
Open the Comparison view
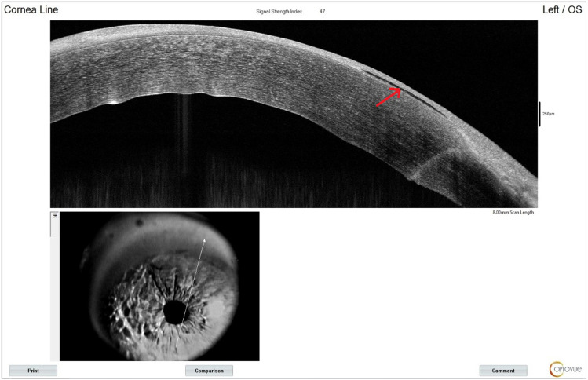point(209,371)
